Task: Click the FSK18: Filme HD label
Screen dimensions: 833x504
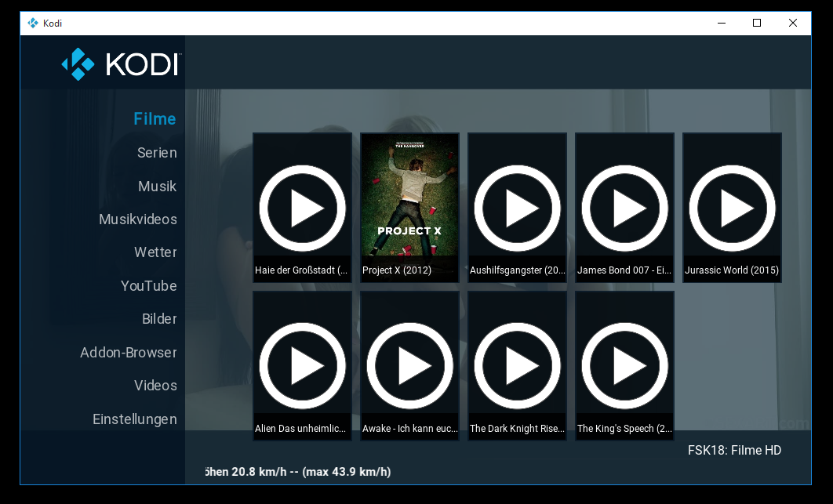Action: click(734, 451)
